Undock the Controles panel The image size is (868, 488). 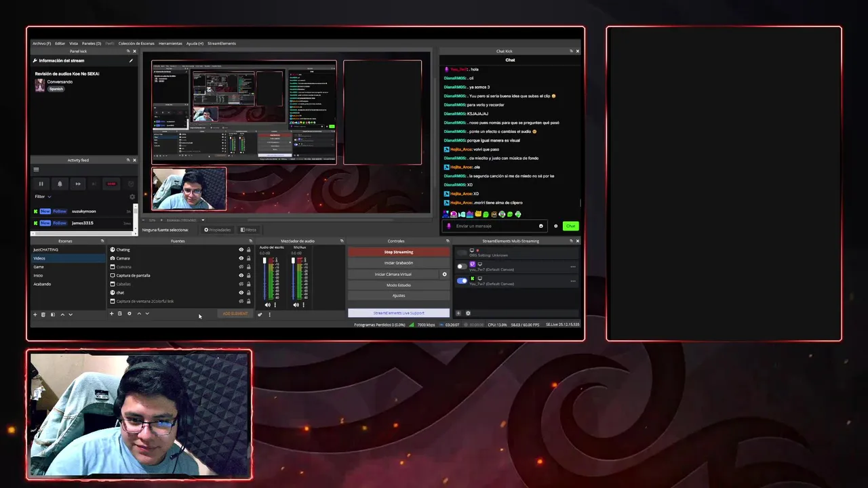click(x=448, y=241)
